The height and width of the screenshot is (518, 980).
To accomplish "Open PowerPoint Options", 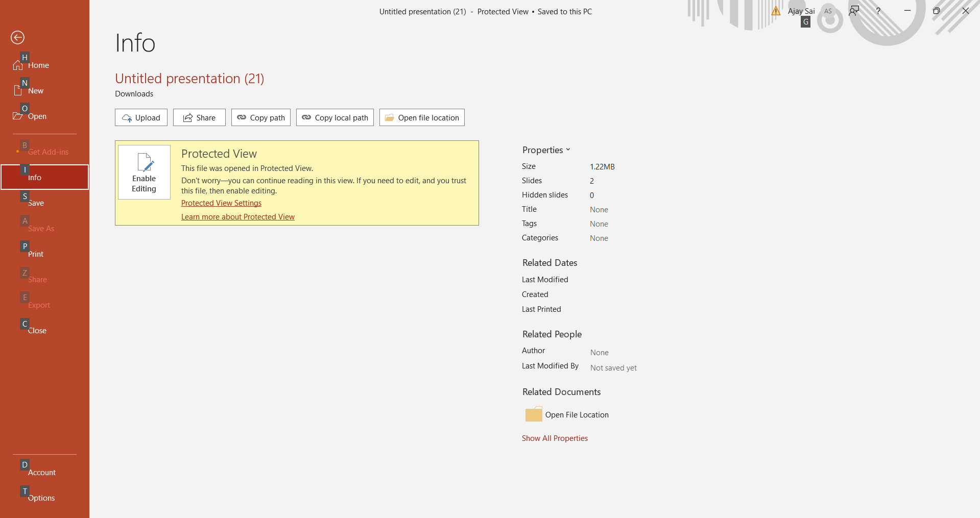I will [x=44, y=498].
